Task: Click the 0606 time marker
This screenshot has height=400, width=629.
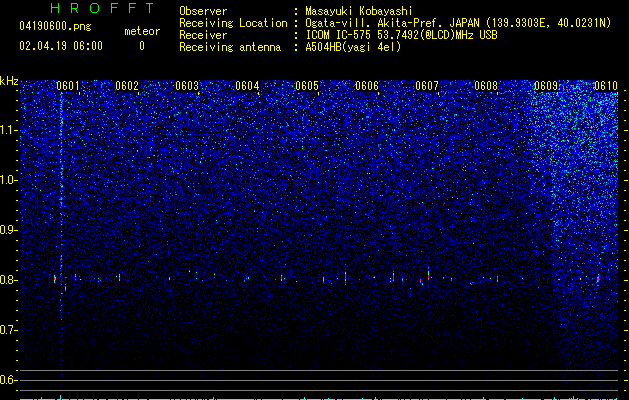Action: [367, 86]
